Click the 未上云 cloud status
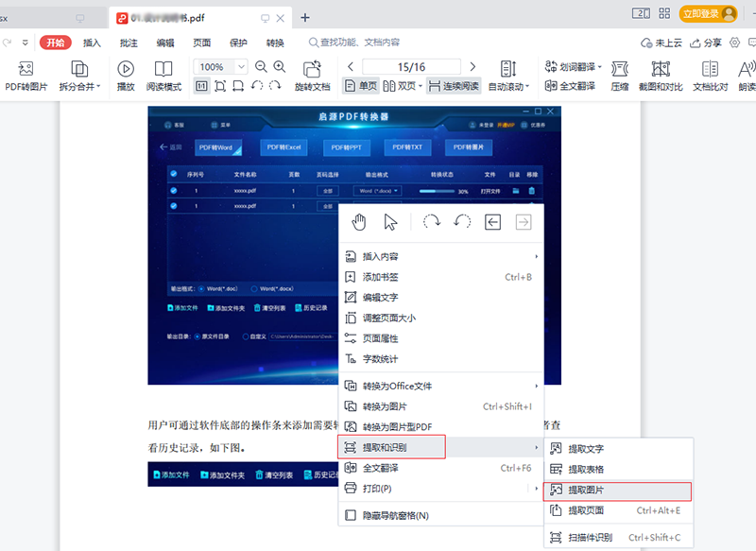Image resolution: width=756 pixels, height=551 pixels. 661,43
